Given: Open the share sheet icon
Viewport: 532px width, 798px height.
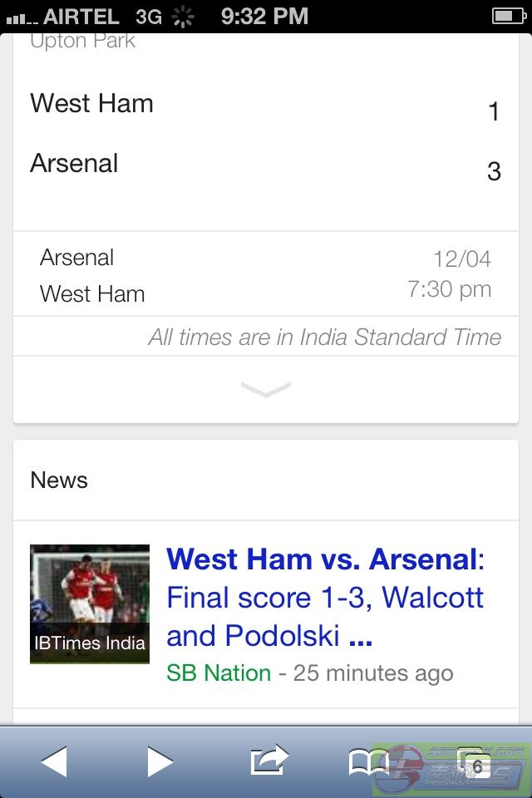Looking at the screenshot, I should 268,760.
